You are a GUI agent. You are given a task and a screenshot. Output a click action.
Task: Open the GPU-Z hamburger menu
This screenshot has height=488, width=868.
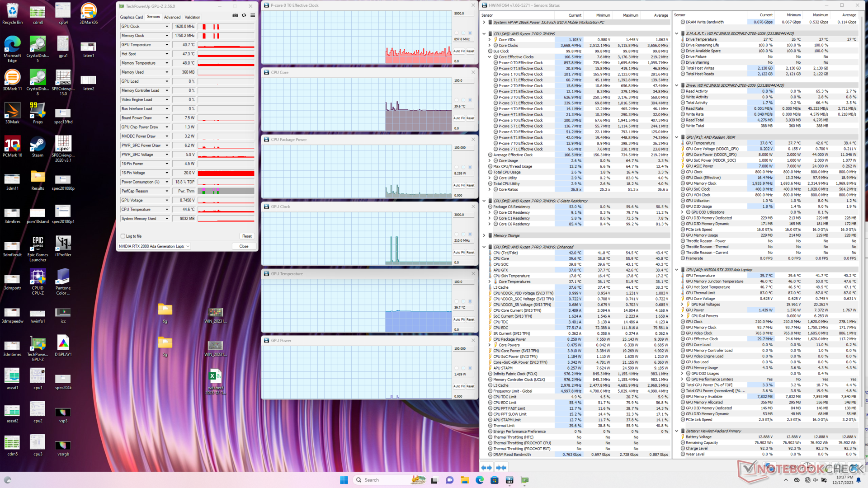pos(253,15)
